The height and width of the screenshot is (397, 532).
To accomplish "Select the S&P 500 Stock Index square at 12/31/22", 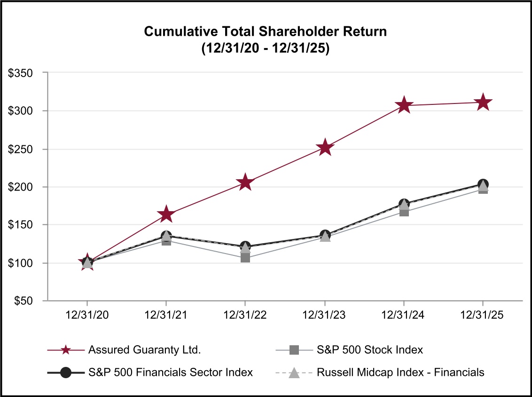I will (x=245, y=257).
